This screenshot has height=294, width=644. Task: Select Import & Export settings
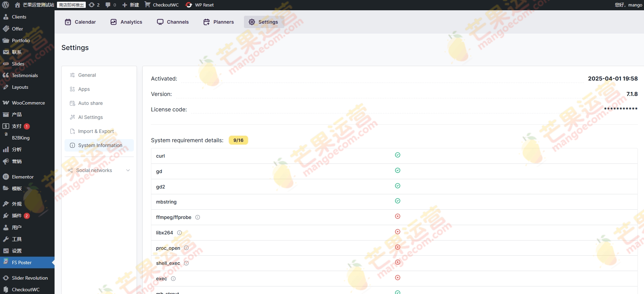pos(96,131)
